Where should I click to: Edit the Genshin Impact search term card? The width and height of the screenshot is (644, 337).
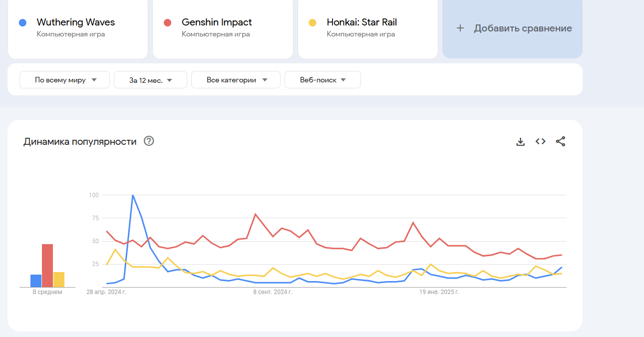(223, 28)
